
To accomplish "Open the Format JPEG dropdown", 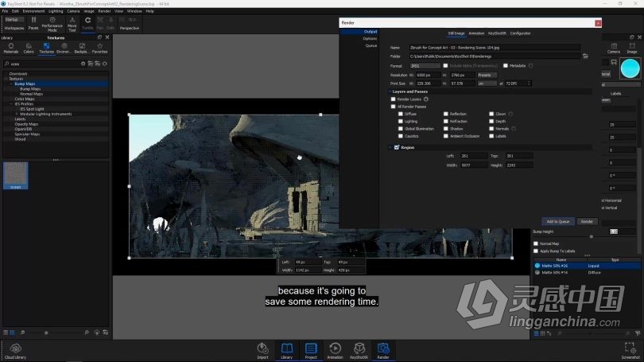I will pyautogui.click(x=425, y=66).
